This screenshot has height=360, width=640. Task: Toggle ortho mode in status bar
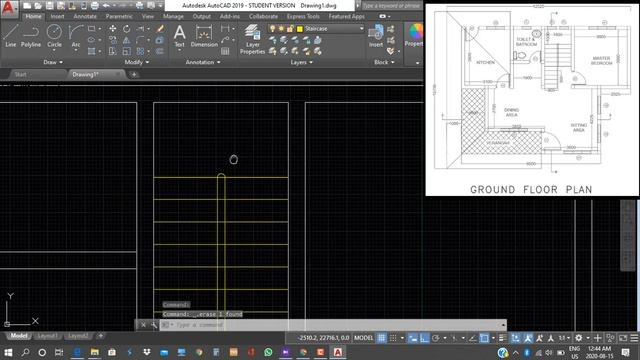point(424,338)
